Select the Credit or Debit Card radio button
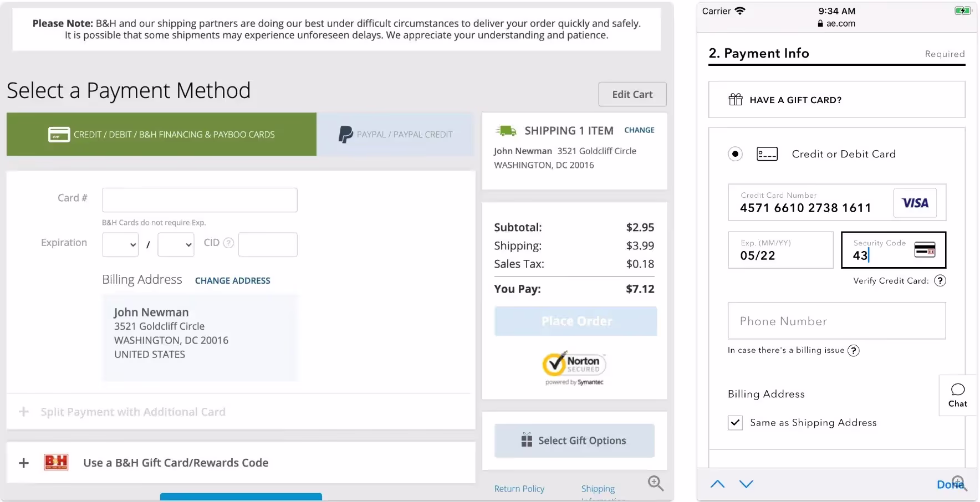Viewport: 980px width, 502px height. (x=735, y=154)
